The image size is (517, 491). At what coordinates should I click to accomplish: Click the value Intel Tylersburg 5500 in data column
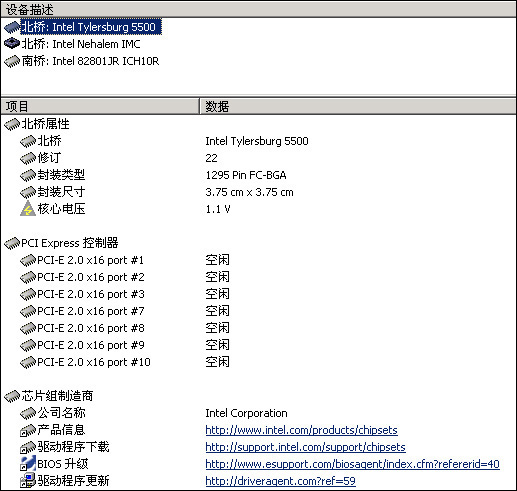coord(257,141)
